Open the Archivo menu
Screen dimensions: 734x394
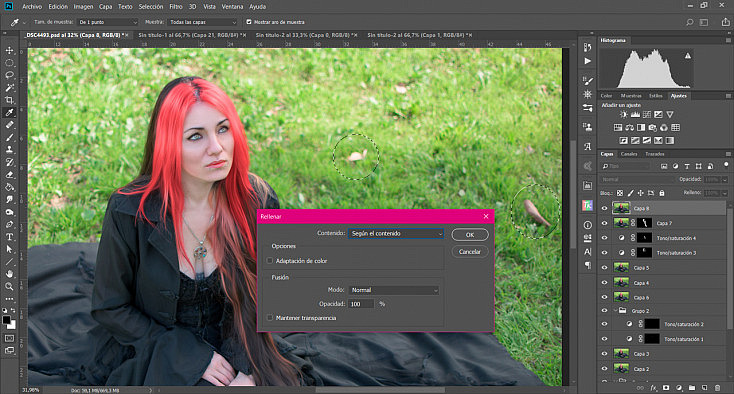tap(32, 7)
